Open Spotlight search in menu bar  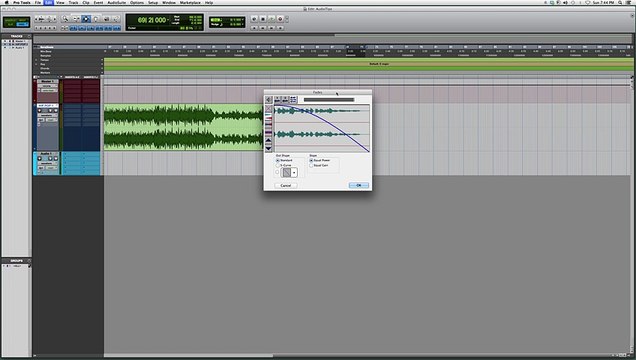(x=620, y=2)
